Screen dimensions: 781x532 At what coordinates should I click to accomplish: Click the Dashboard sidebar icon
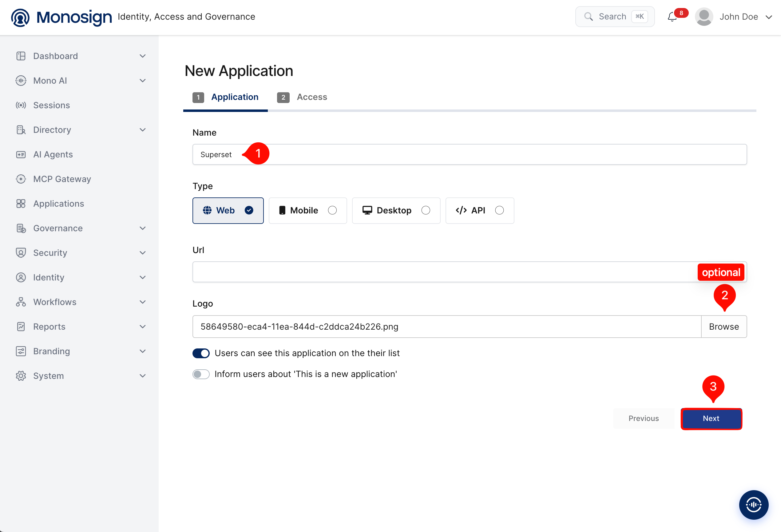pos(21,56)
